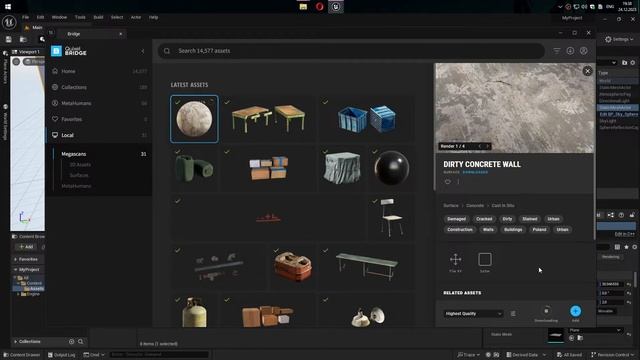Click the Collections search icon in Content Browser
Image resolution: width=640 pixels, height=360 pixels.
coord(80,342)
